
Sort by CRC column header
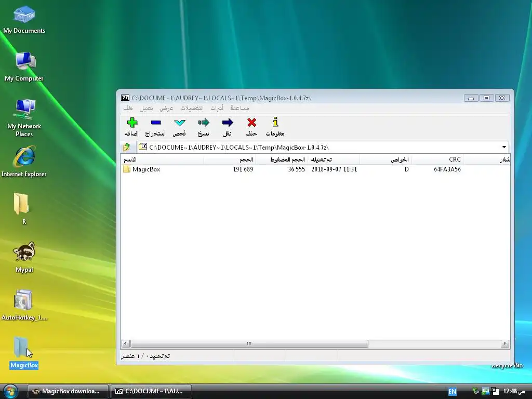[x=437, y=159]
